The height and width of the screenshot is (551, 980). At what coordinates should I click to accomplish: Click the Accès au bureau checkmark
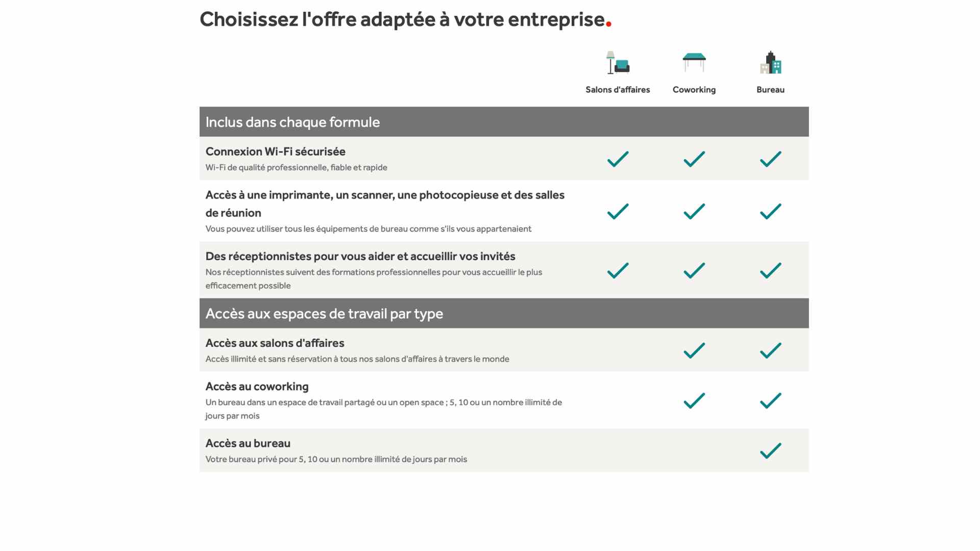(x=771, y=450)
